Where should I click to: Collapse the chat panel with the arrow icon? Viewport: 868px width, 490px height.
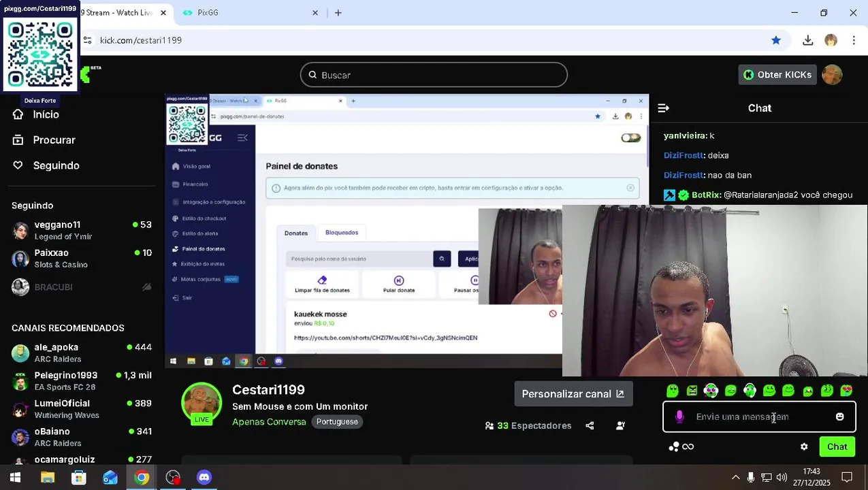[664, 108]
